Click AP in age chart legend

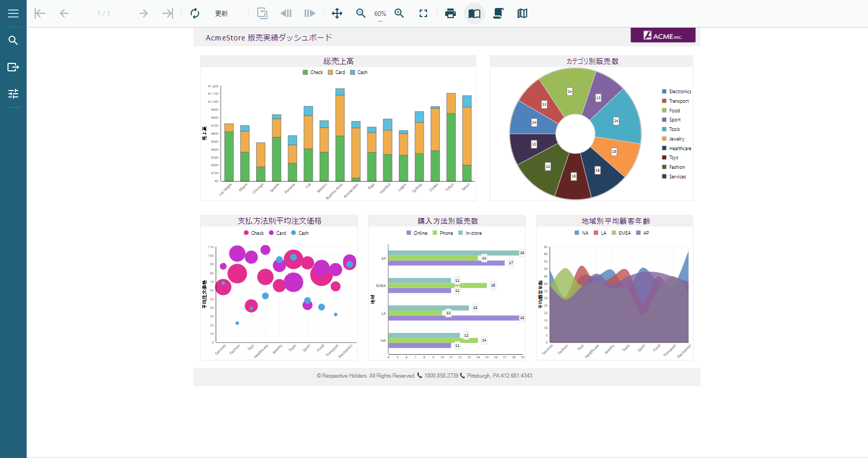(x=646, y=233)
